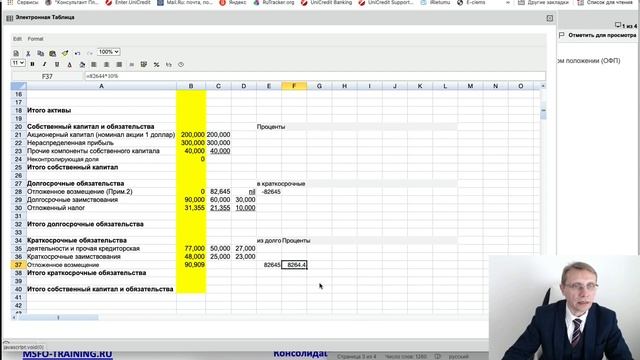Toggle Italic formatting
The width and height of the screenshot is (640, 360).
click(44, 64)
